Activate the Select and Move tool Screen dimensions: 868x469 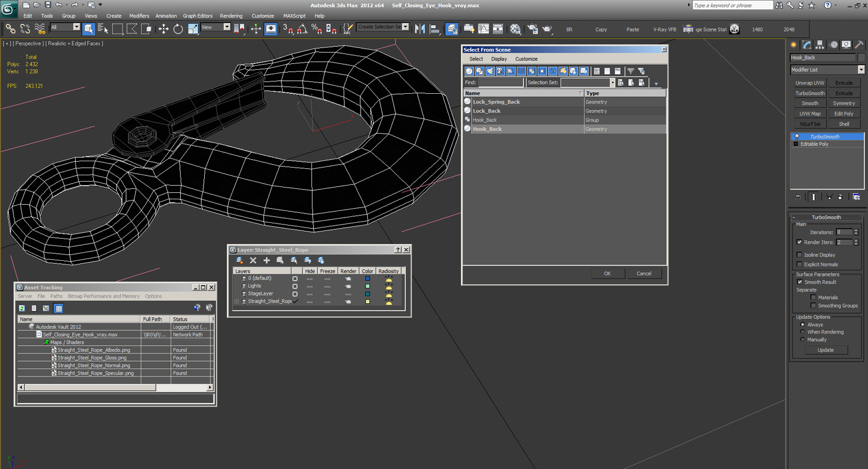pyautogui.click(x=163, y=29)
